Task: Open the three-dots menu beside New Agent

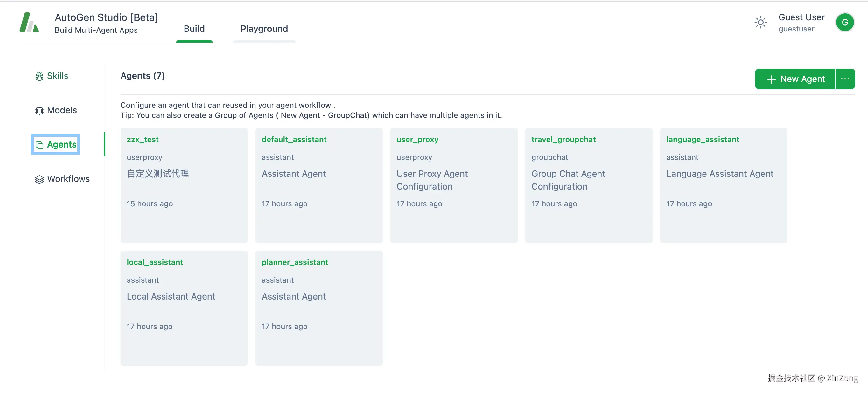Action: [845, 79]
